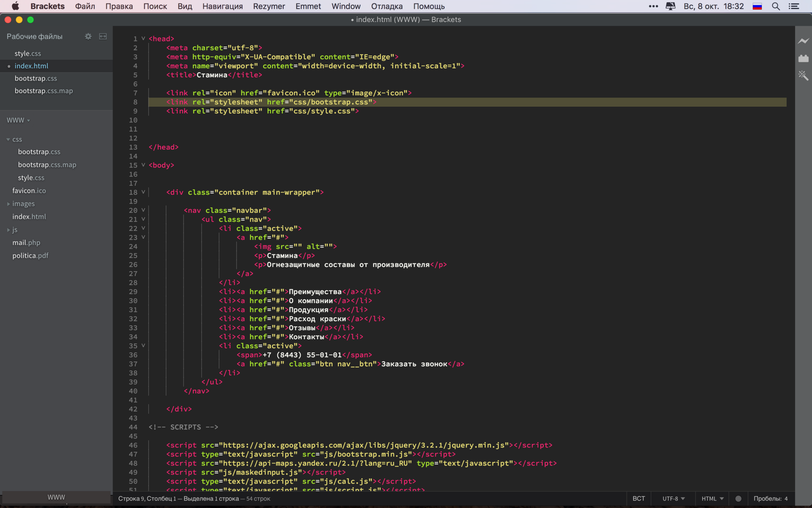Open politica.pdf in project tree
Screen dimensions: 812x508
coord(30,256)
